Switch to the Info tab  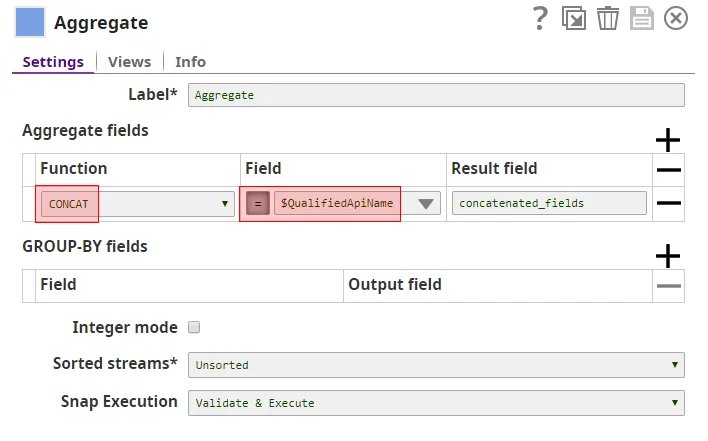190,62
